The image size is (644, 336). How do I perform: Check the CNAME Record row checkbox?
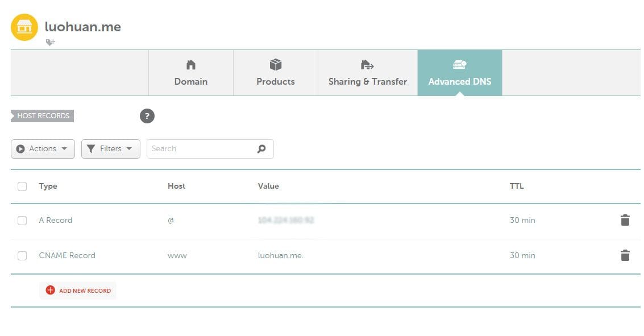[x=22, y=256]
